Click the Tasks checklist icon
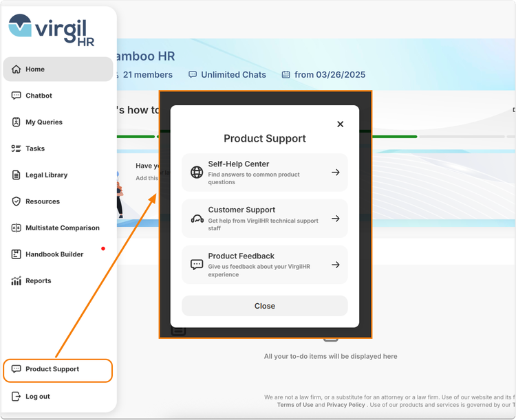 coord(16,148)
